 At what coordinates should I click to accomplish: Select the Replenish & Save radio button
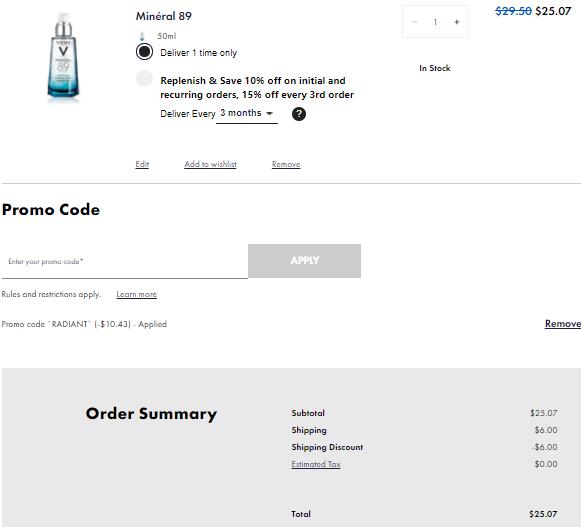pyautogui.click(x=144, y=79)
